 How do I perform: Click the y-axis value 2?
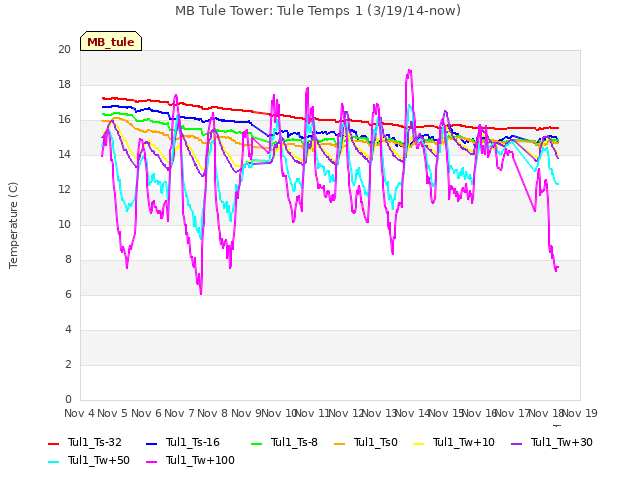click(68, 364)
